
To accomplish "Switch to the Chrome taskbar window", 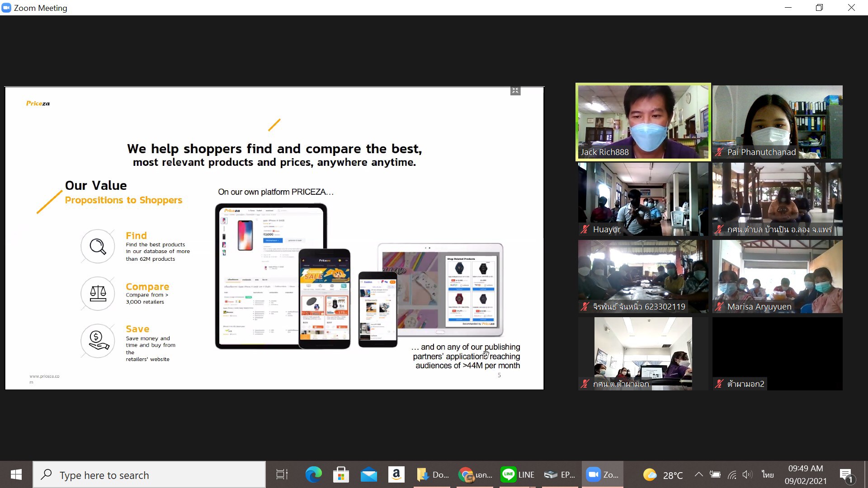I will click(x=475, y=474).
